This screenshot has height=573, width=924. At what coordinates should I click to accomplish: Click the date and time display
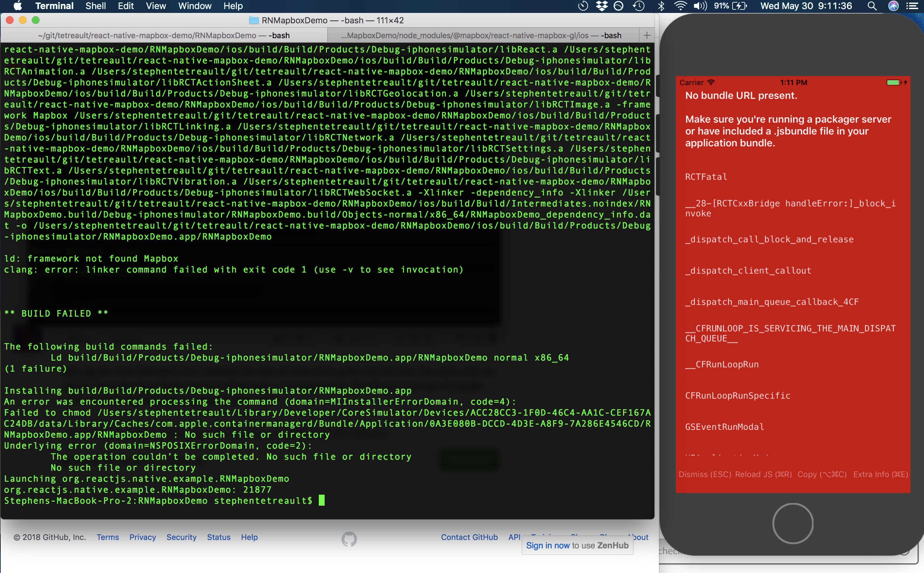click(806, 6)
